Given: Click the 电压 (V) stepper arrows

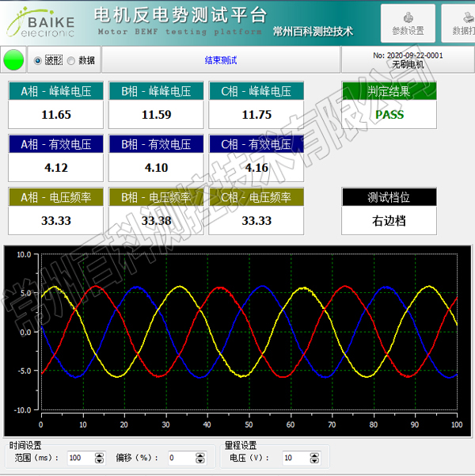Looking at the screenshot, I should 315,458.
